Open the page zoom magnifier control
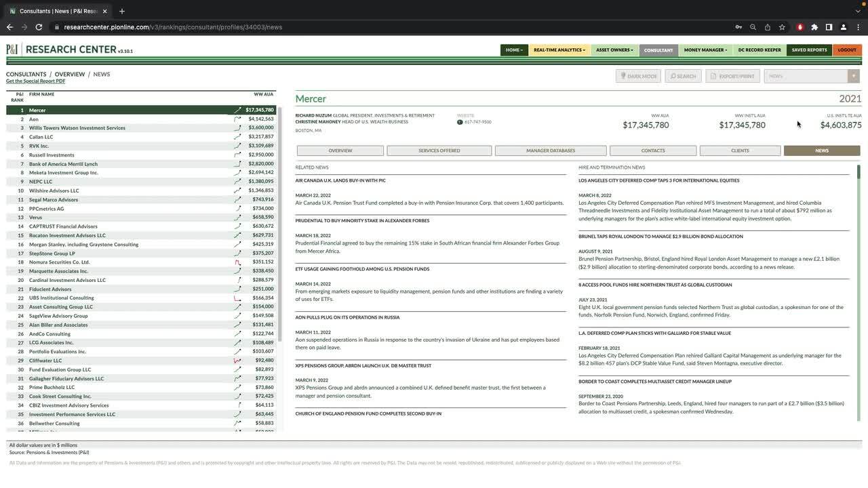The height and width of the screenshot is (488, 868). click(x=753, y=27)
